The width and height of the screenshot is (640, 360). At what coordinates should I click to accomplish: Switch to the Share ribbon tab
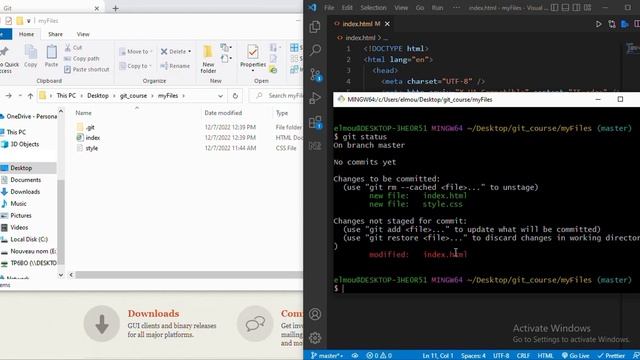pos(56,34)
